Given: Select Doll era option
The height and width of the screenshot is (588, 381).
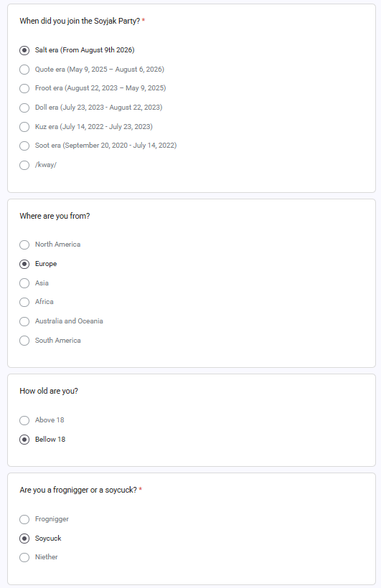Looking at the screenshot, I should (x=24, y=108).
